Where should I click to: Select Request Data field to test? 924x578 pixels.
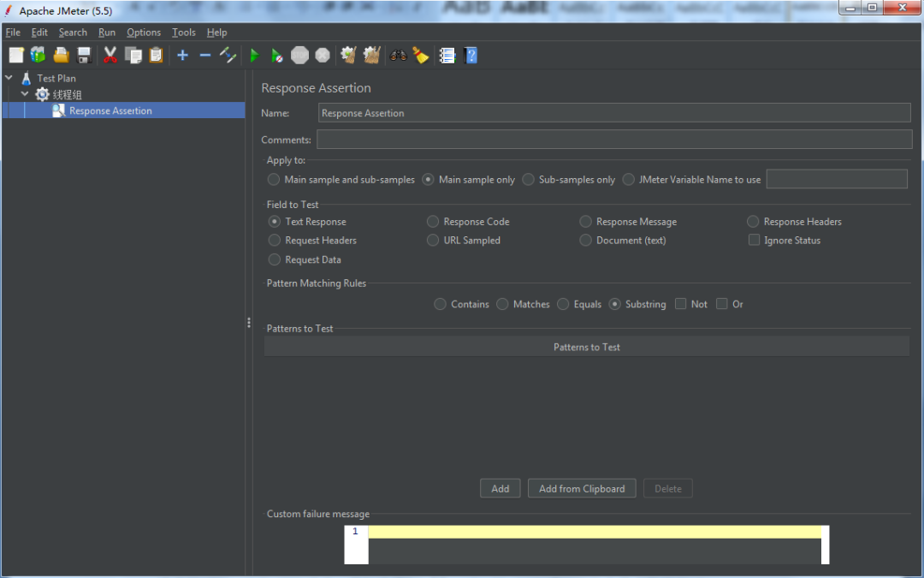(x=274, y=259)
